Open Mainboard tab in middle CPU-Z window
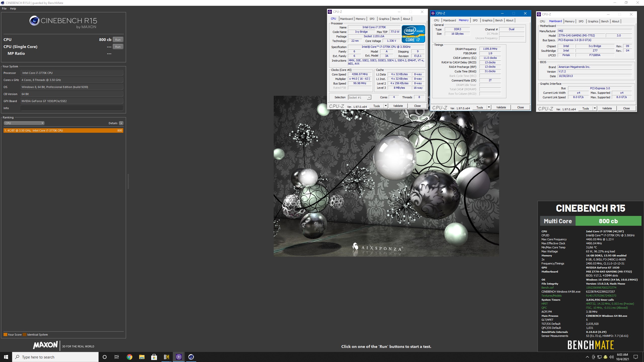This screenshot has width=644, height=362. [x=450, y=20]
